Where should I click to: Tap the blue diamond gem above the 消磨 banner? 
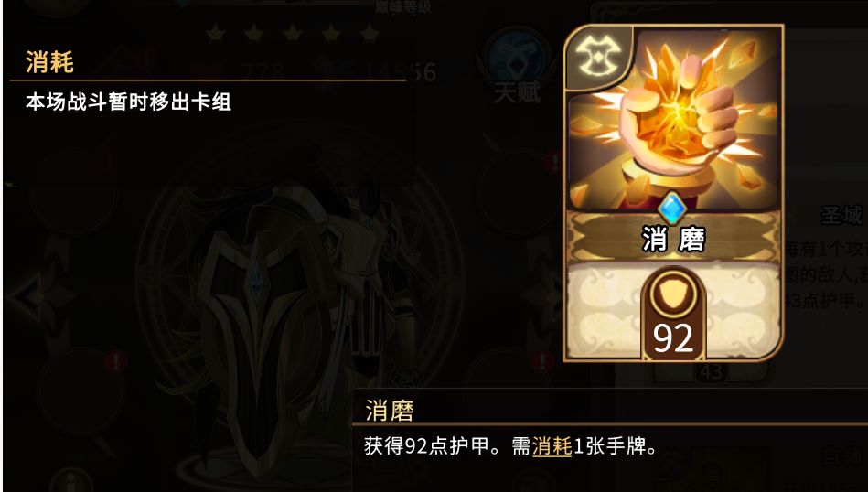[672, 209]
